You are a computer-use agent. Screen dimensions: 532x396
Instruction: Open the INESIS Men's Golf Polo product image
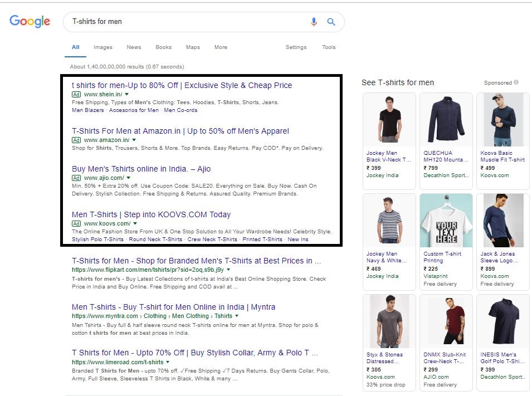(x=503, y=321)
